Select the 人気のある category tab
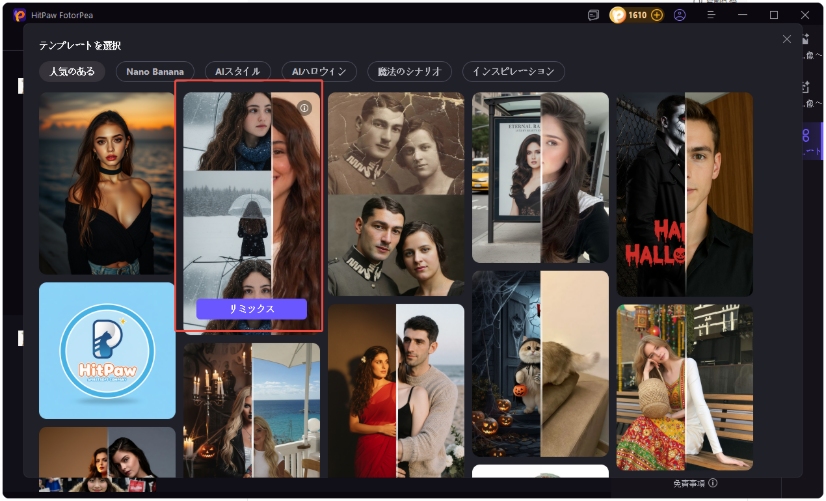Screen dimensions: 826x501 tap(72, 72)
